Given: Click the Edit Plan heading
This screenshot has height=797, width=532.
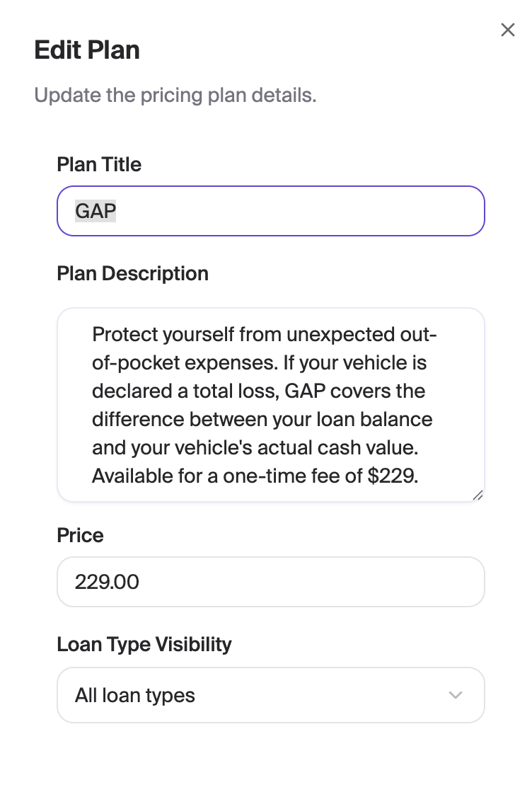Looking at the screenshot, I should click(x=87, y=50).
